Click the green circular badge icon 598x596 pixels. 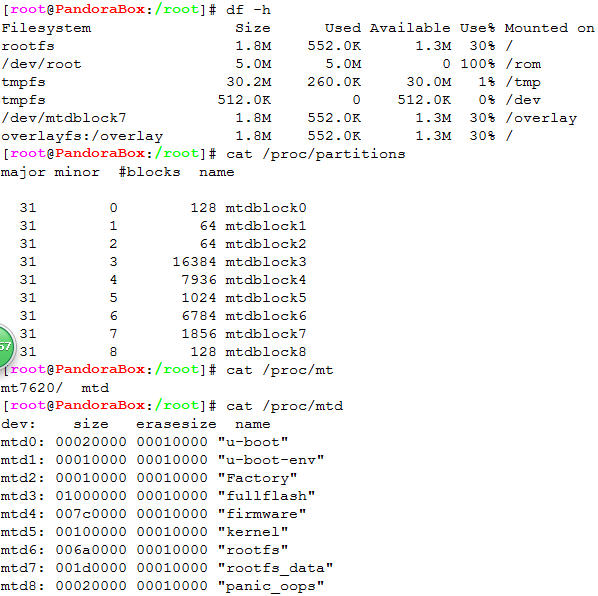click(x=6, y=346)
